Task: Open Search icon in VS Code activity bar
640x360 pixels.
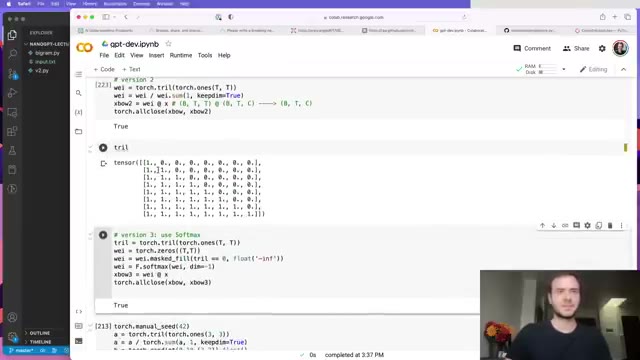Action: point(12,54)
